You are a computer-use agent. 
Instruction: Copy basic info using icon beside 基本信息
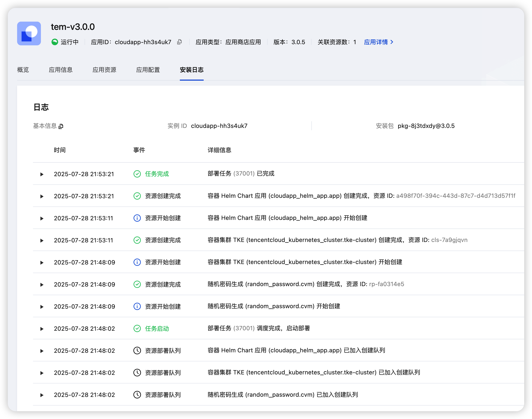[x=61, y=126]
